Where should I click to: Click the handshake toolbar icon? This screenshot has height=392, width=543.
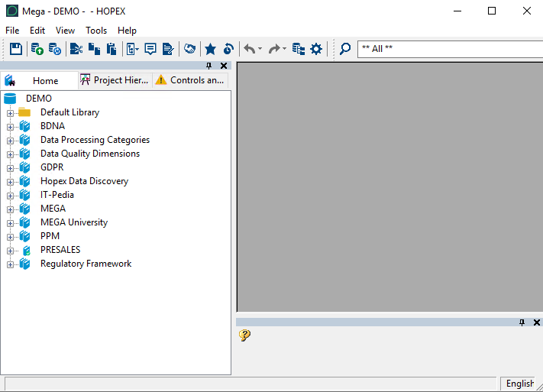[x=189, y=49]
